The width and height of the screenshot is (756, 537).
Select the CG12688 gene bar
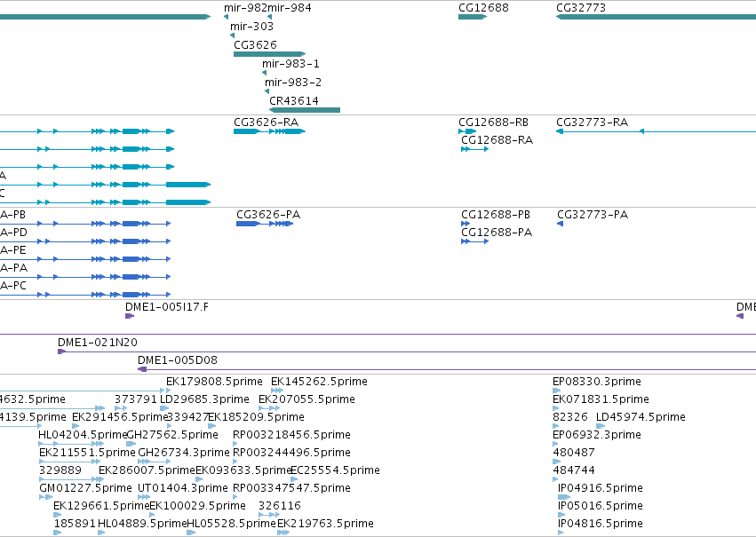tap(473, 17)
